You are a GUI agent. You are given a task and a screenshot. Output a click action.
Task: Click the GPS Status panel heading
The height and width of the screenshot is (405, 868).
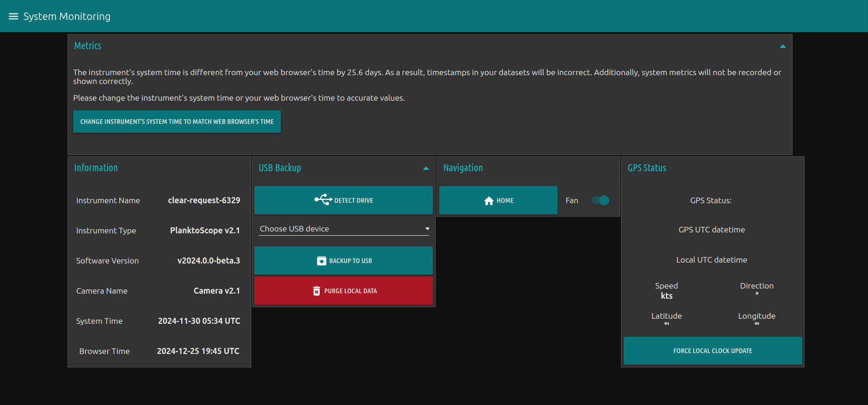(647, 168)
